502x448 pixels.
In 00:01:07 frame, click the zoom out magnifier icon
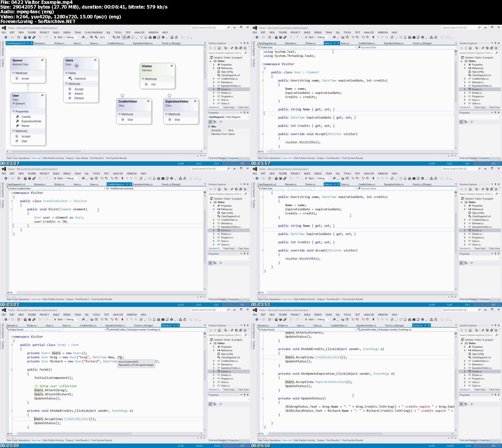(96, 37)
